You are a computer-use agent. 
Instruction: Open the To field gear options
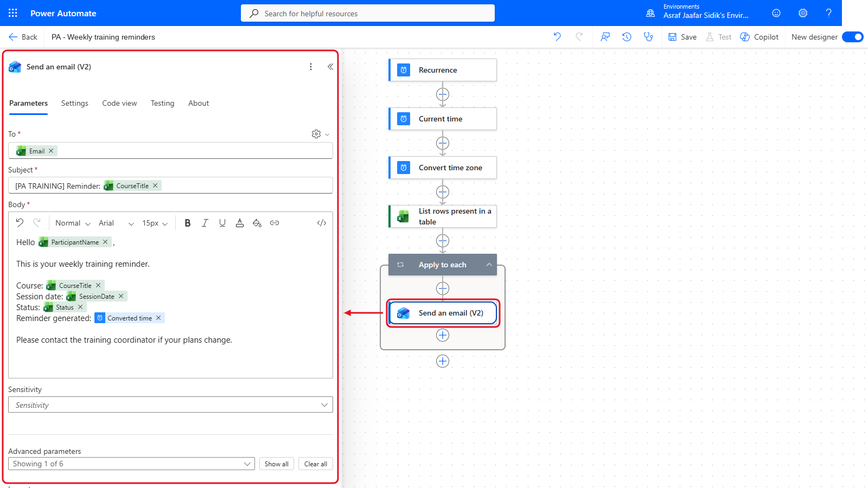[320, 134]
